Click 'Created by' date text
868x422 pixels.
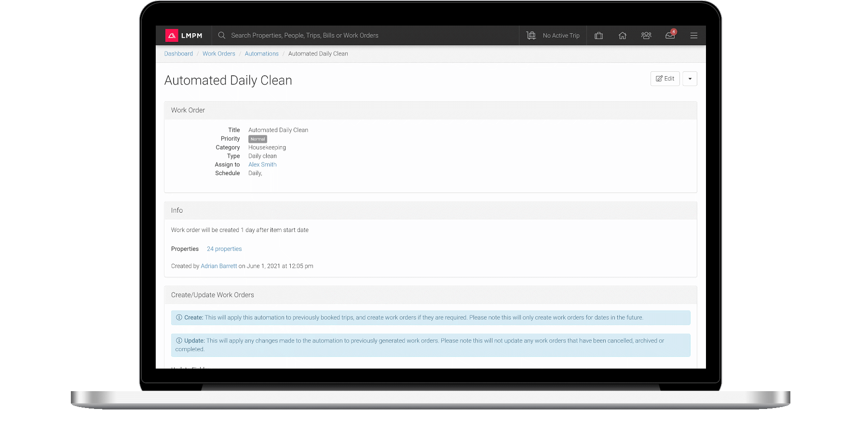pos(242,266)
